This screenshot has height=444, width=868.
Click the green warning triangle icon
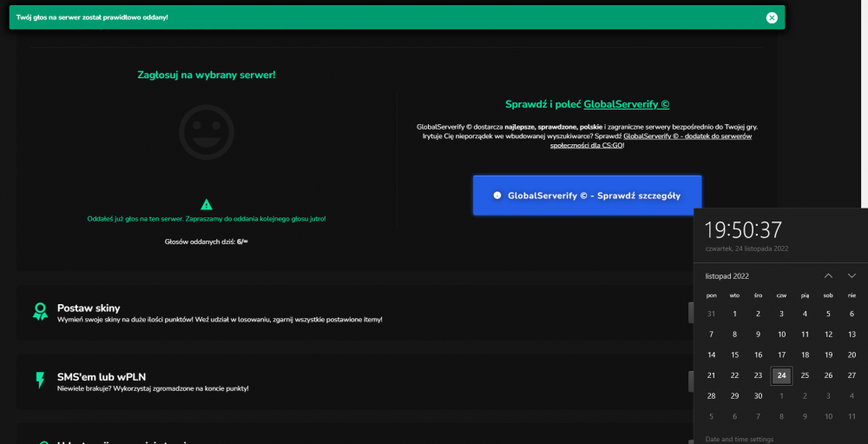coord(207,204)
